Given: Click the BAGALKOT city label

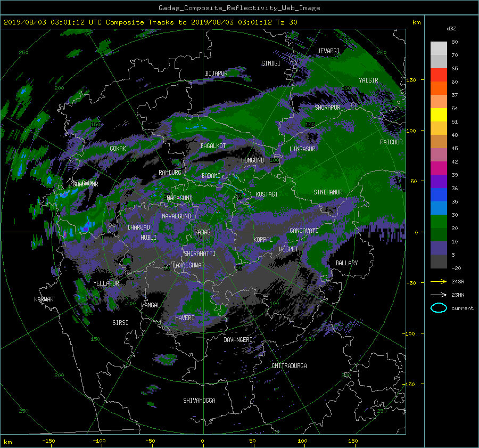Looking at the screenshot, I should click(x=213, y=146).
